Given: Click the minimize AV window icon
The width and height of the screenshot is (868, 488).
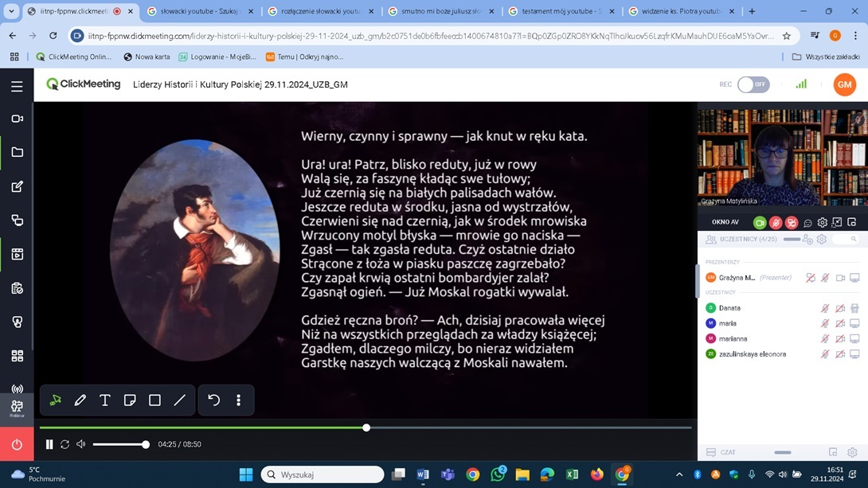Looking at the screenshot, I should point(837,222).
